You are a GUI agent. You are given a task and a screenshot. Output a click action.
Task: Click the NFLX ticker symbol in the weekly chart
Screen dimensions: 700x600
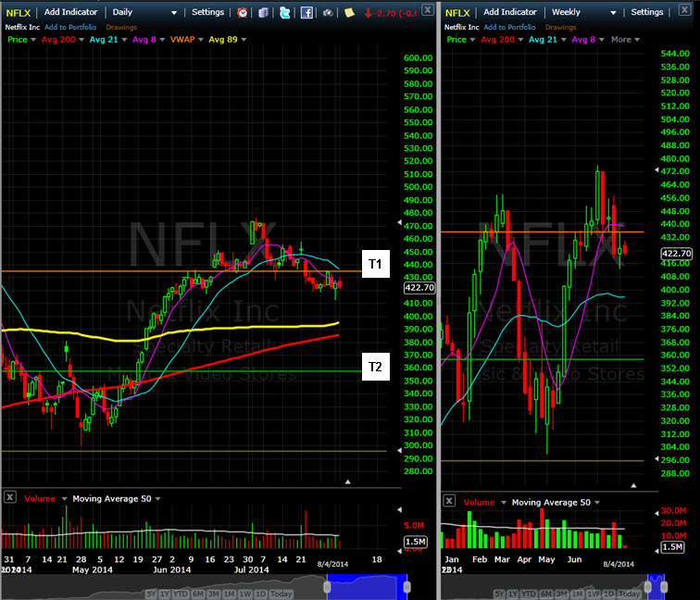pos(457,13)
